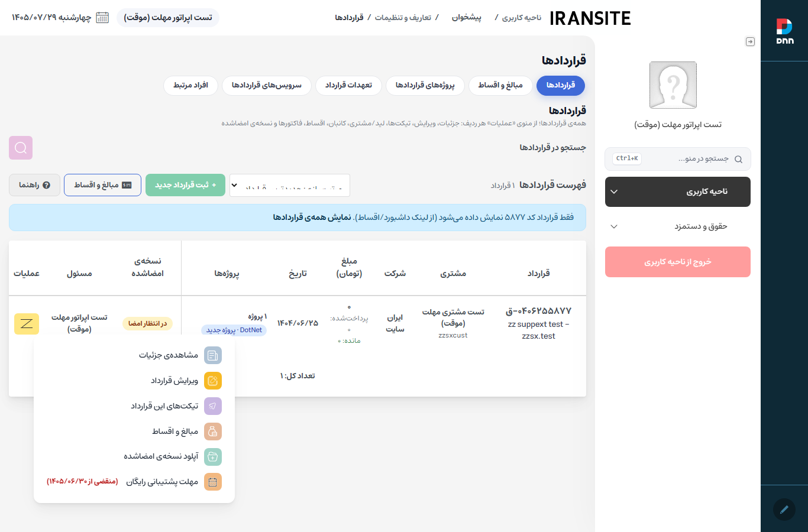Viewport: 808px width, 532px height.
Task: Open the پروژه‌های قراردادها tab
Action: [425, 86]
